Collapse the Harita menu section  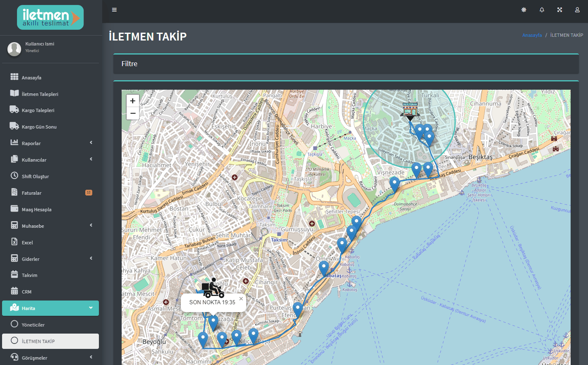tap(50, 308)
